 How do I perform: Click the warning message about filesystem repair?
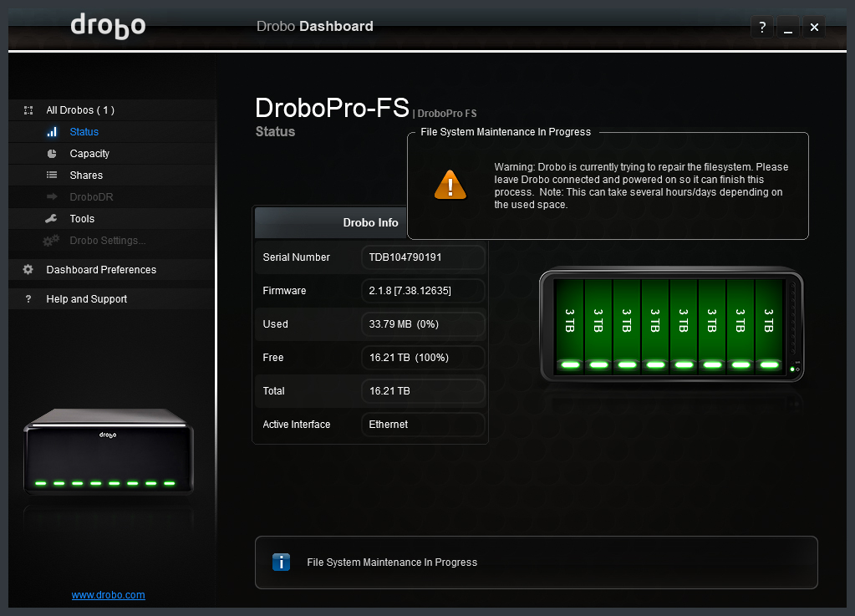(x=641, y=186)
